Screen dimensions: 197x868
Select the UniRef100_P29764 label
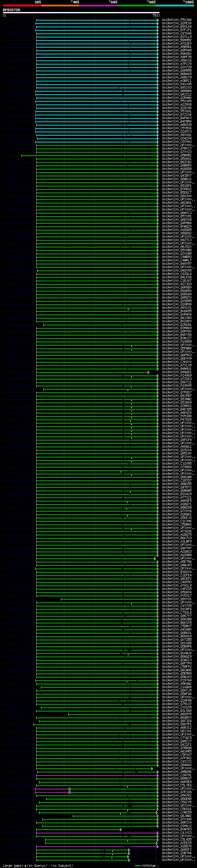click(177, 680)
